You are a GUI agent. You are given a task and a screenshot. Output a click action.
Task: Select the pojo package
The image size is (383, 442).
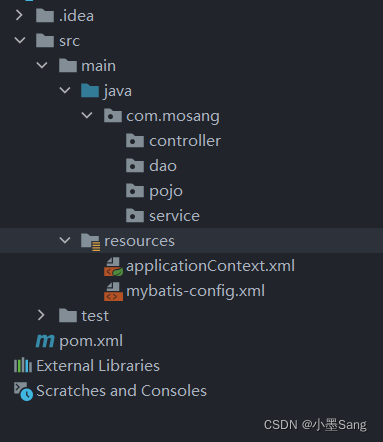point(166,191)
